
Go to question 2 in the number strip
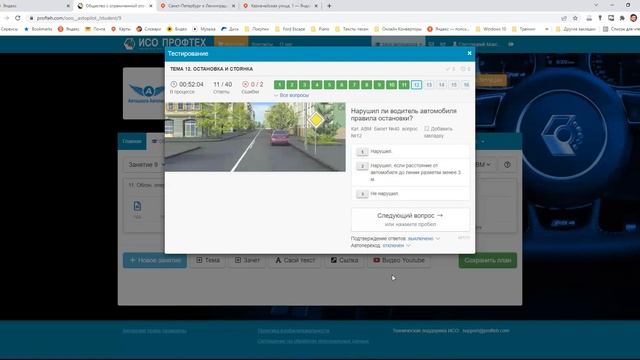click(x=292, y=84)
